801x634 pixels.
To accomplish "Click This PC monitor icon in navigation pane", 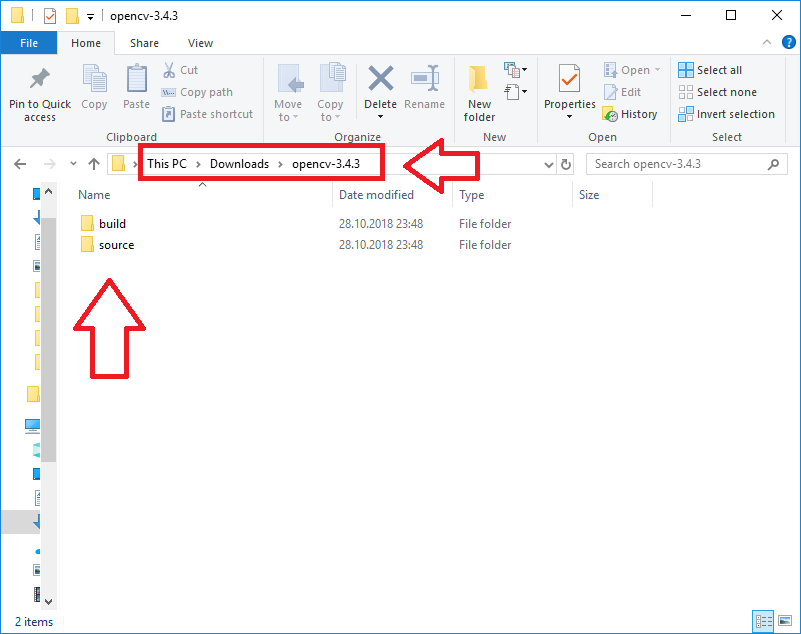I will [32, 426].
